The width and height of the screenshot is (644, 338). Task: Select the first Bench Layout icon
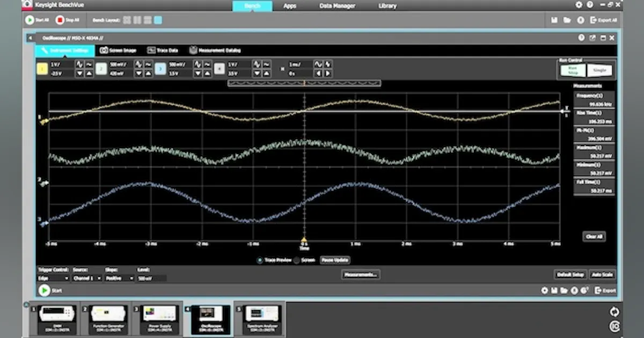127,20
